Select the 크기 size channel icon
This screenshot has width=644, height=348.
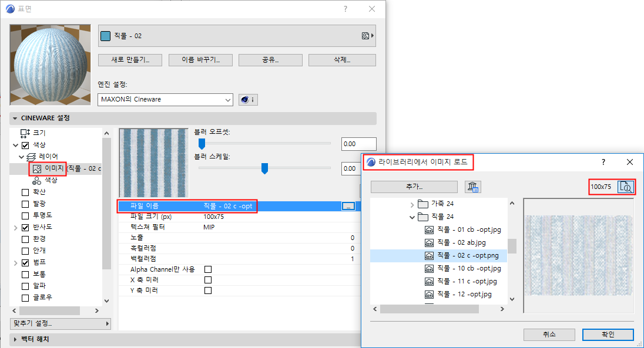click(x=25, y=133)
